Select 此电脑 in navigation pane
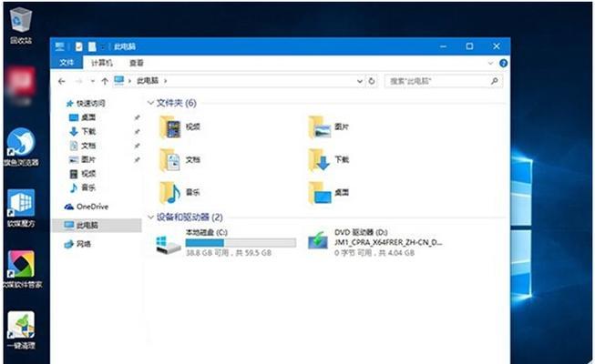 (97, 226)
